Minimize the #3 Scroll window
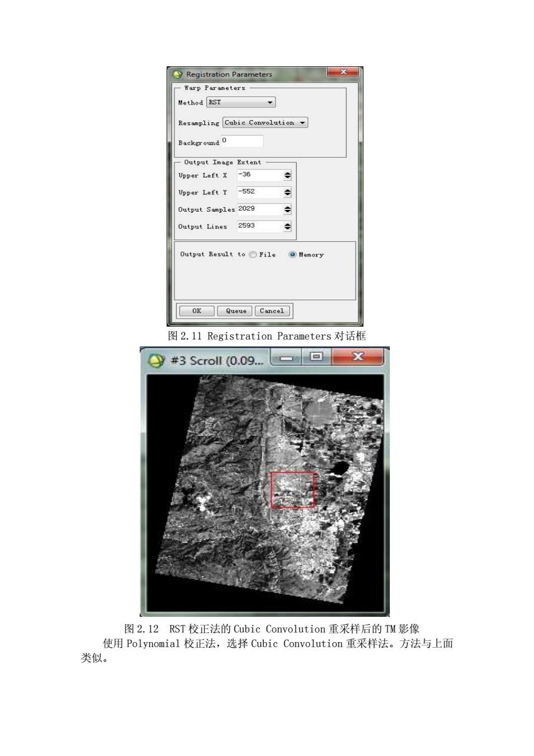Screen dimensions: 534x756 pyautogui.click(x=287, y=357)
